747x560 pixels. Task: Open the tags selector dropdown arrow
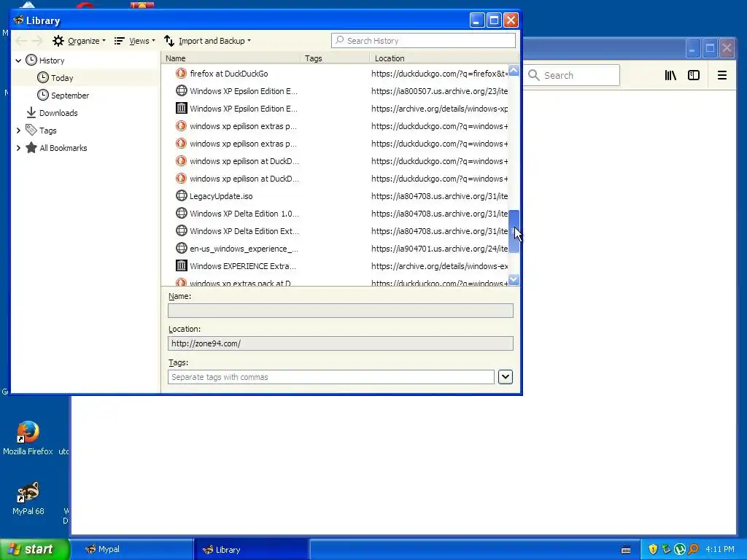tap(505, 377)
